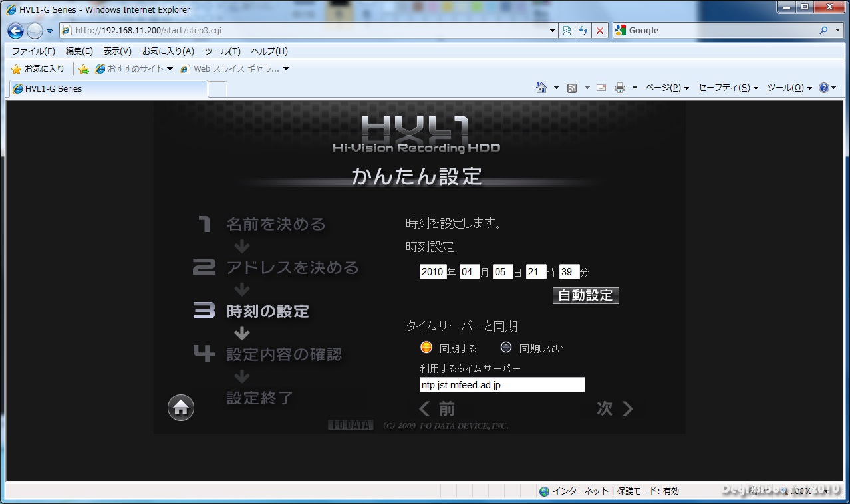
Task: Click 次 to go to next step
Action: pyautogui.click(x=614, y=409)
